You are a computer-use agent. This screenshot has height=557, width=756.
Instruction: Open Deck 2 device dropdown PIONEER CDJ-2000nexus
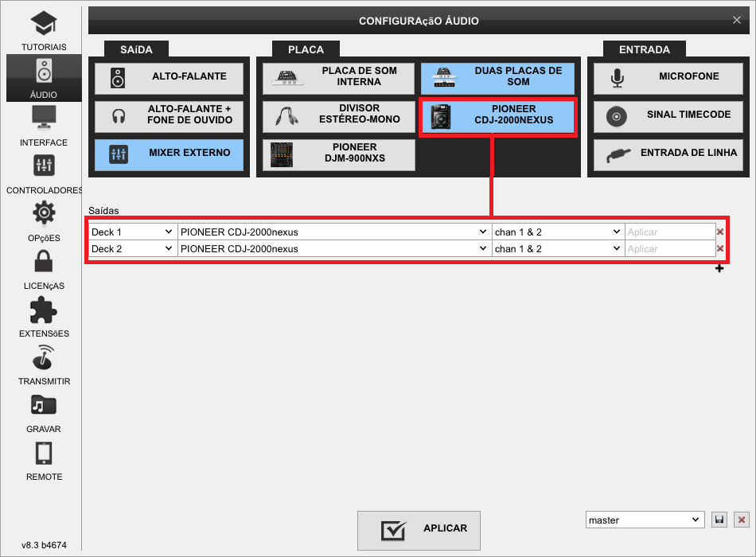334,249
